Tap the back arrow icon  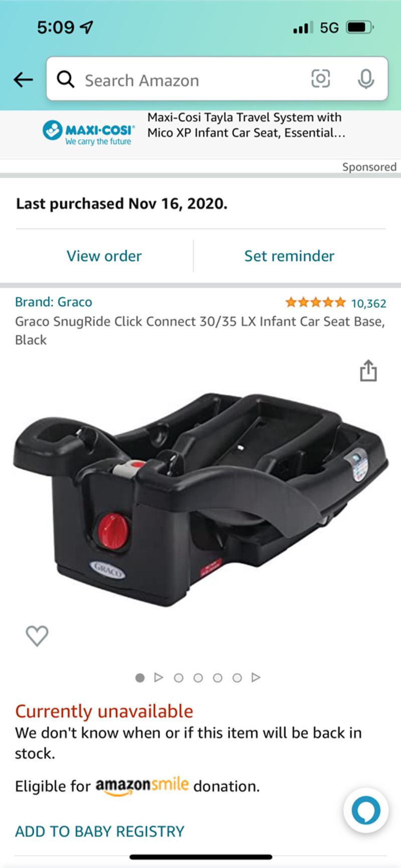(x=23, y=79)
